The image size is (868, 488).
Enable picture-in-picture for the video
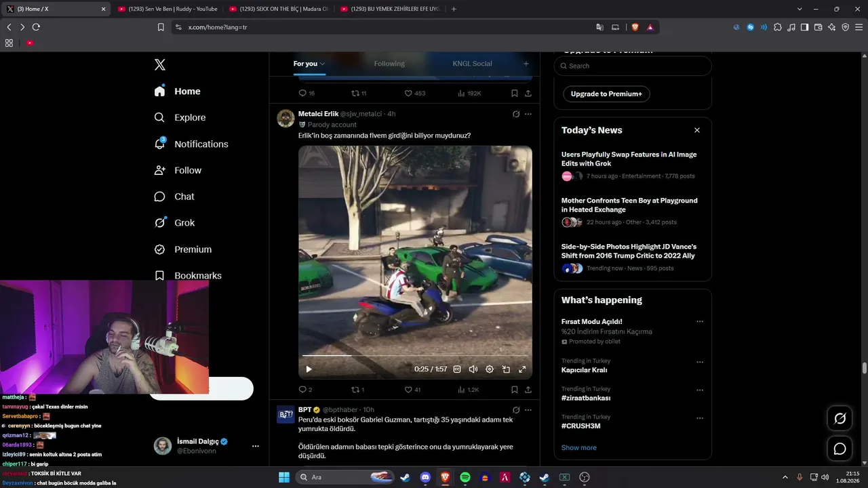[506, 369]
